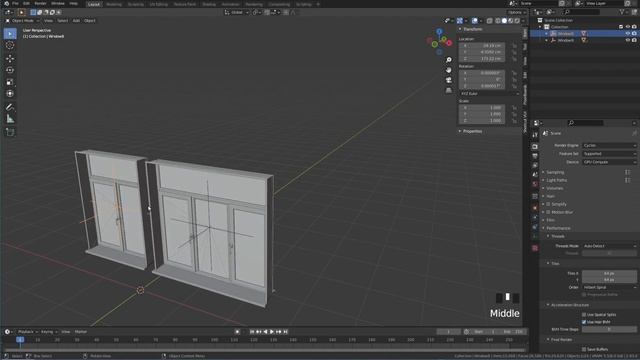The width and height of the screenshot is (640, 360).
Task: Click the BVH Time Steps field
Action: (x=609, y=329)
